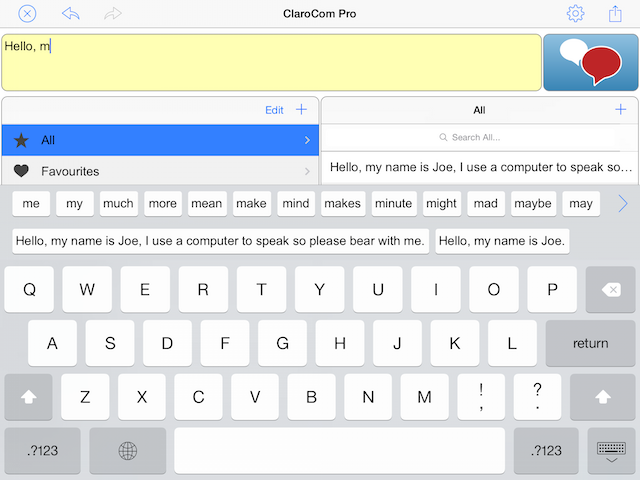Add a phrase with the plus in the All panel
This screenshot has height=480, width=640.
(x=620, y=109)
